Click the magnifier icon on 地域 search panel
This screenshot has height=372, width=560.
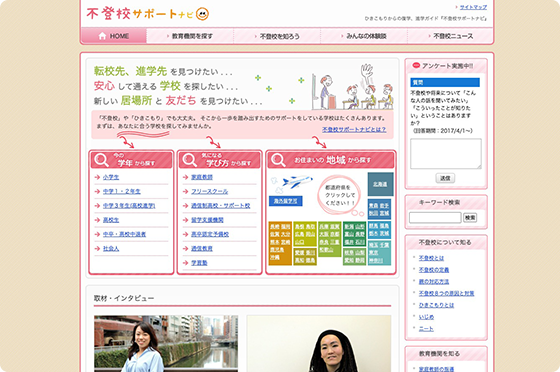click(278, 160)
